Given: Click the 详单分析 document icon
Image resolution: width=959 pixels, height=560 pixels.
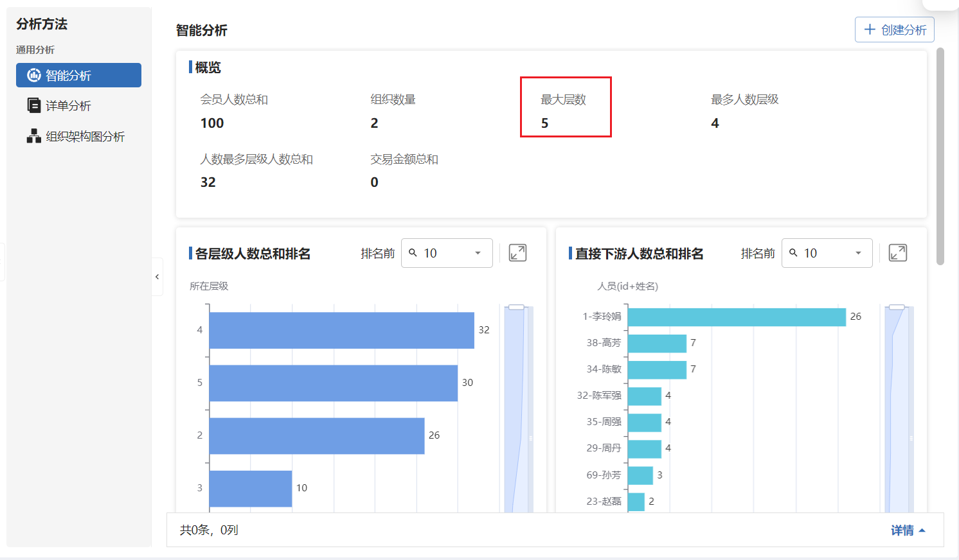Looking at the screenshot, I should tap(33, 105).
